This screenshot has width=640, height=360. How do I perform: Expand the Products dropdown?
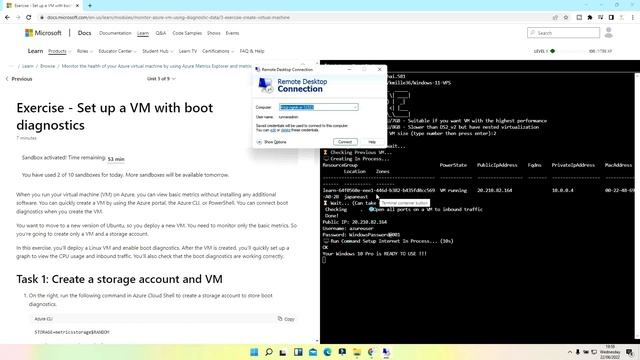[60, 51]
